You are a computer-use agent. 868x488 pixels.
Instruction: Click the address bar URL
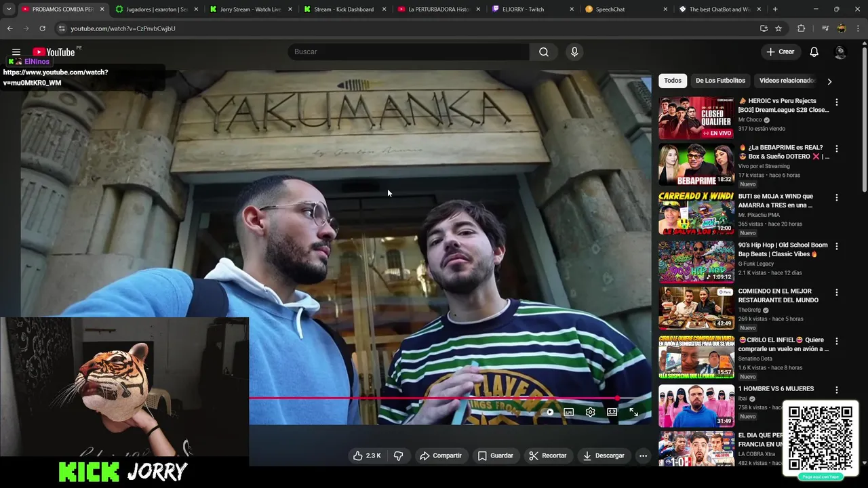(x=123, y=28)
